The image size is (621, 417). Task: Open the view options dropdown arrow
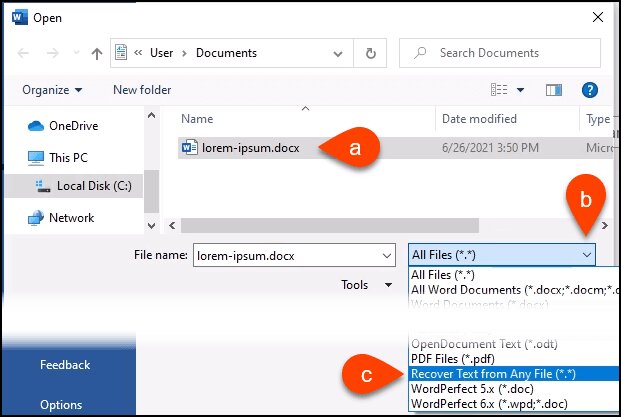pyautogui.click(x=520, y=90)
